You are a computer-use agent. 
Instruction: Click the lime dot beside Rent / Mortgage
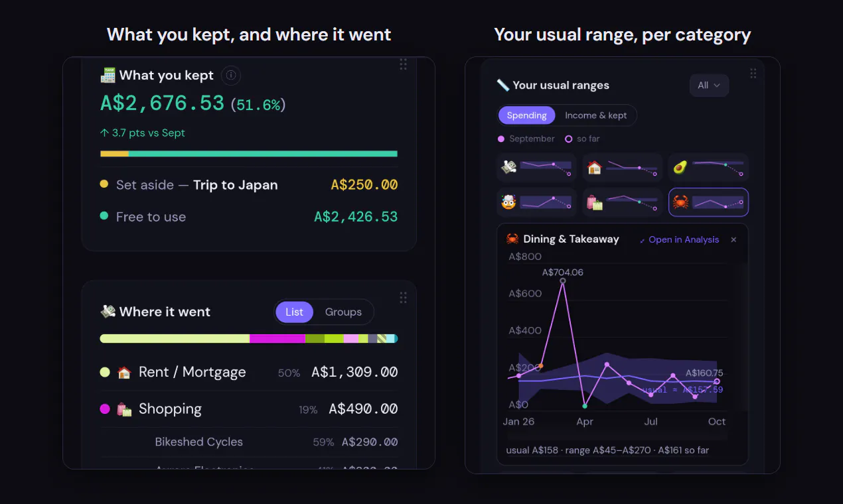click(105, 373)
